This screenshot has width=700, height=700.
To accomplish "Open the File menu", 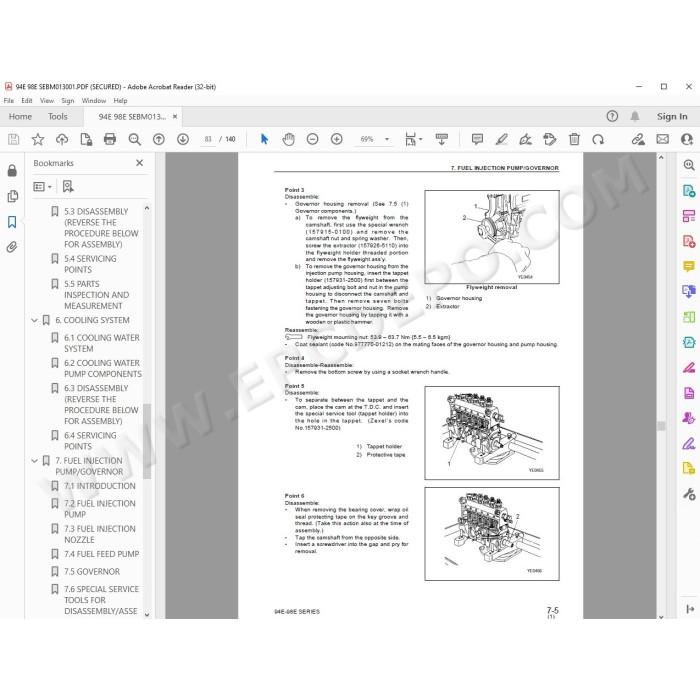I will pyautogui.click(x=8, y=100).
